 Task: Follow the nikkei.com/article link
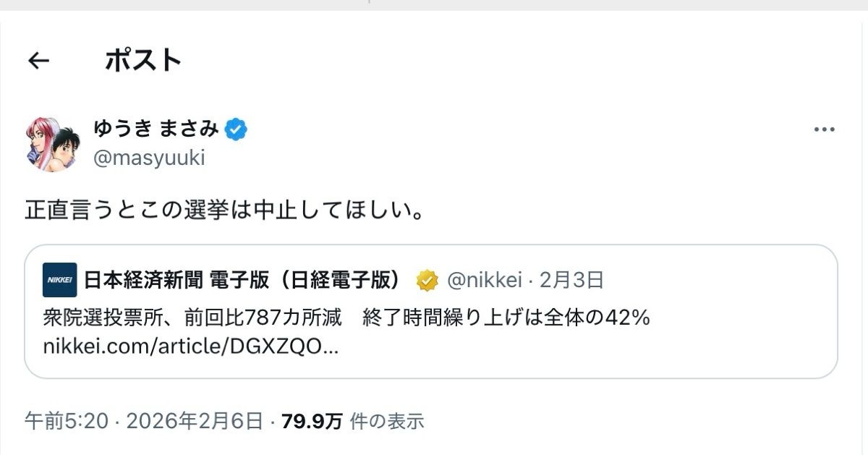pos(190,347)
